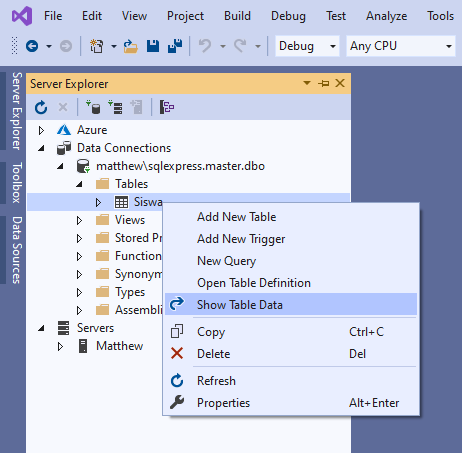Expand the Matthew server node
The width and height of the screenshot is (462, 453).
(x=60, y=346)
